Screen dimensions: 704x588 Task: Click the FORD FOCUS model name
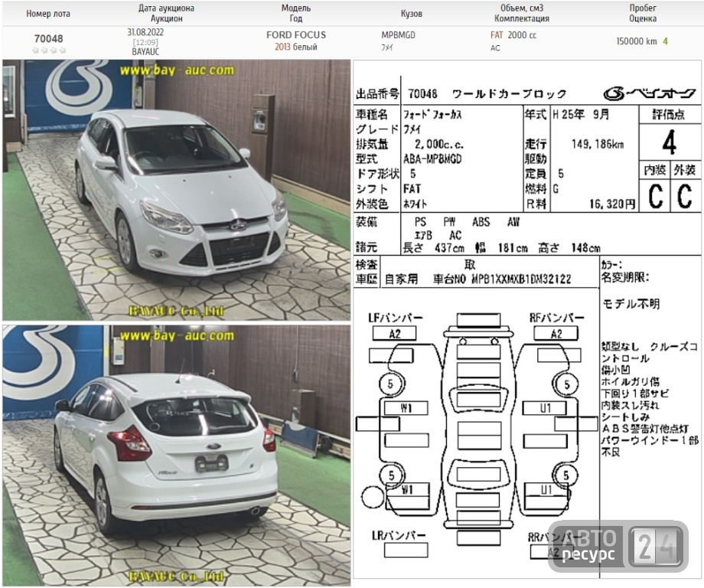296,35
